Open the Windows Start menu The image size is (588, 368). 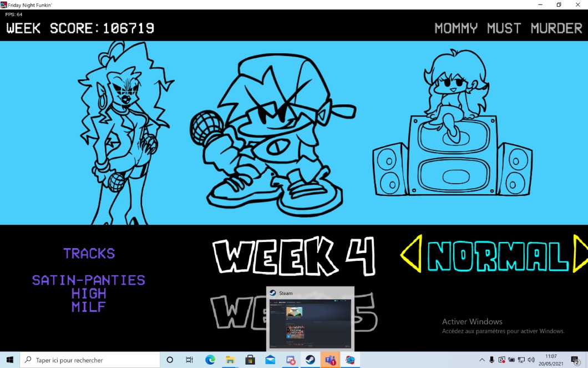tap(10, 360)
